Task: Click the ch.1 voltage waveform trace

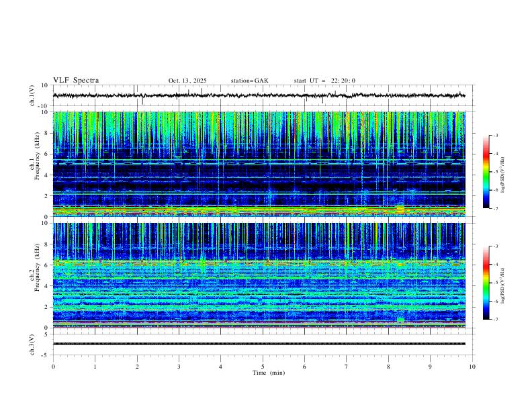Action: [259, 95]
